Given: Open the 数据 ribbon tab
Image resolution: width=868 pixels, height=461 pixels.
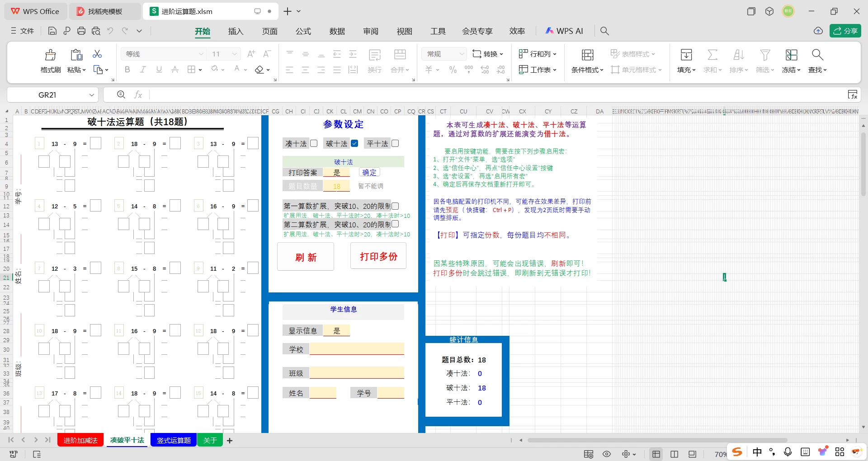Looking at the screenshot, I should click(337, 31).
